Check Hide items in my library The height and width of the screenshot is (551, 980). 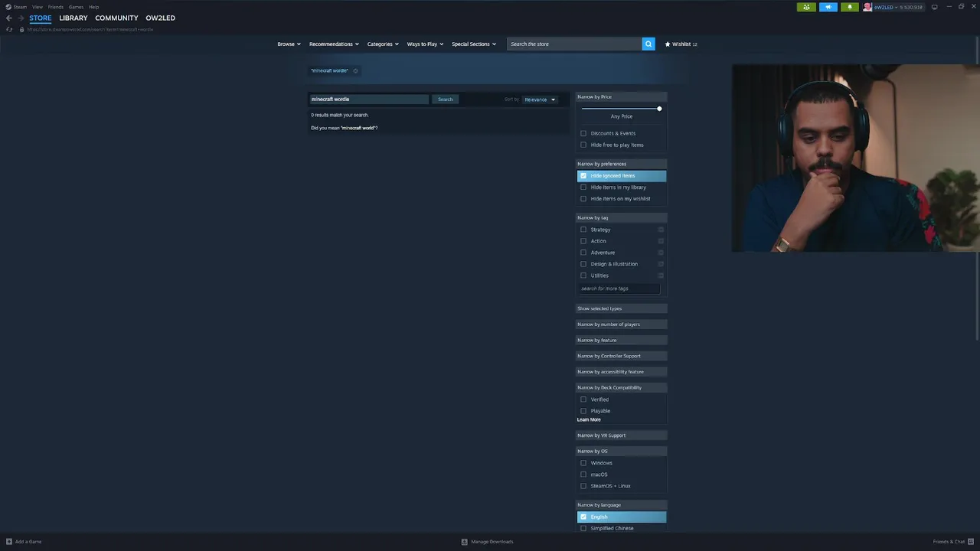click(x=583, y=187)
